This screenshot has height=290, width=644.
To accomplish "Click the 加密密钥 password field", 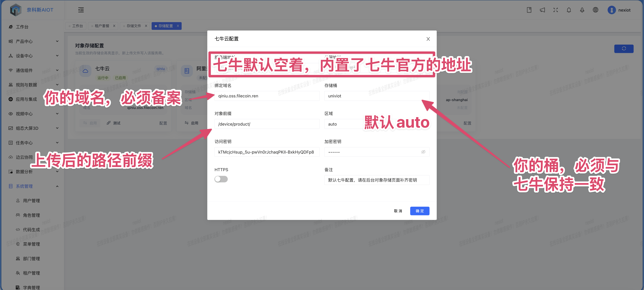I will 377,152.
